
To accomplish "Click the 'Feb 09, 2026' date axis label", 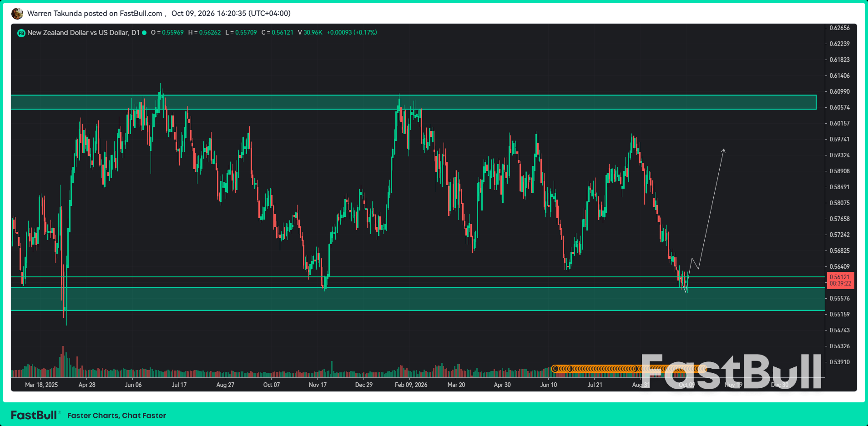I will (x=411, y=385).
